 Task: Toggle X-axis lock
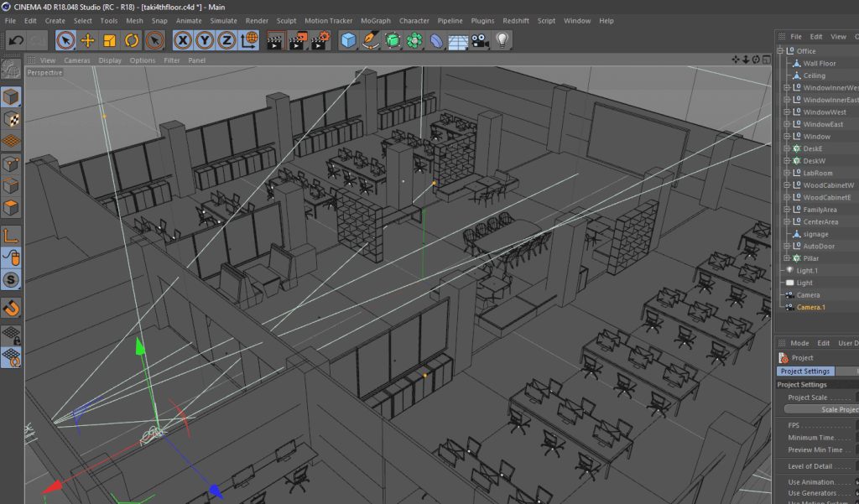click(x=182, y=40)
